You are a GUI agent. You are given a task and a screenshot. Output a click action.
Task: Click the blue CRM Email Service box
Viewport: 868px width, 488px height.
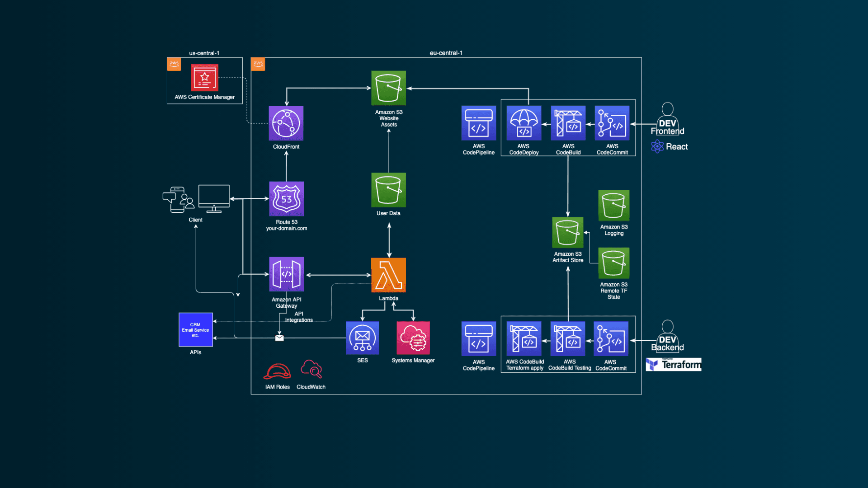[195, 330]
